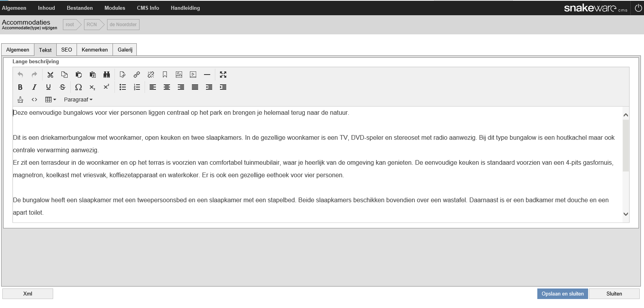Cut selected text with the scissors icon
The height and width of the screenshot is (308, 644).
(50, 75)
